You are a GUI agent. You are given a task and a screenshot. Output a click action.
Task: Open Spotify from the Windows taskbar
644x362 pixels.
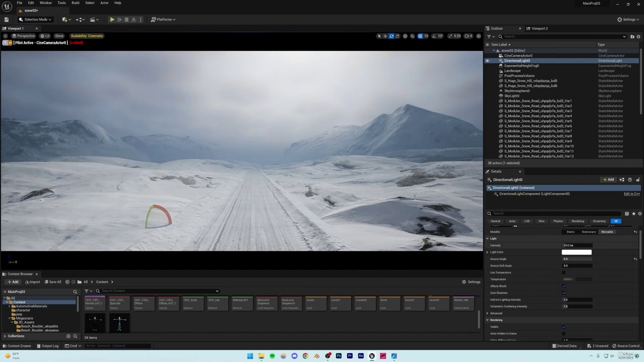[x=272, y=356]
